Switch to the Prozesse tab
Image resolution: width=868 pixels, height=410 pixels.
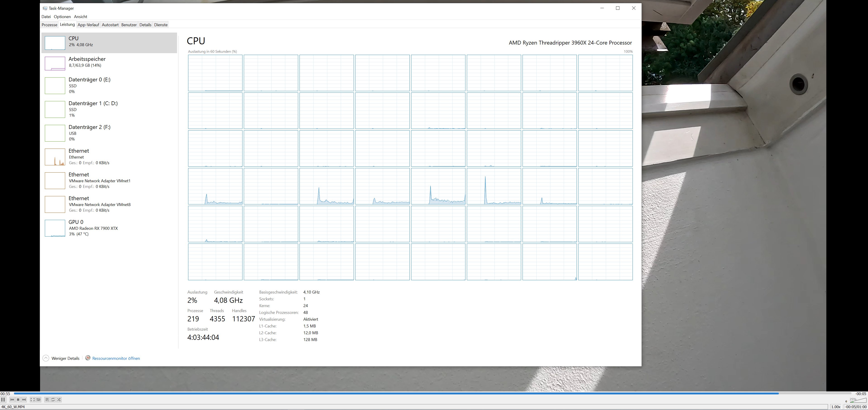[49, 25]
